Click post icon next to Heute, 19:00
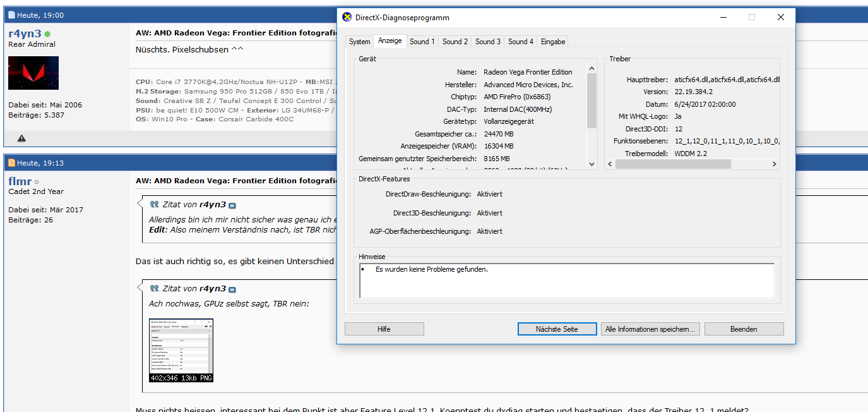This screenshot has height=412, width=868. [x=11, y=15]
